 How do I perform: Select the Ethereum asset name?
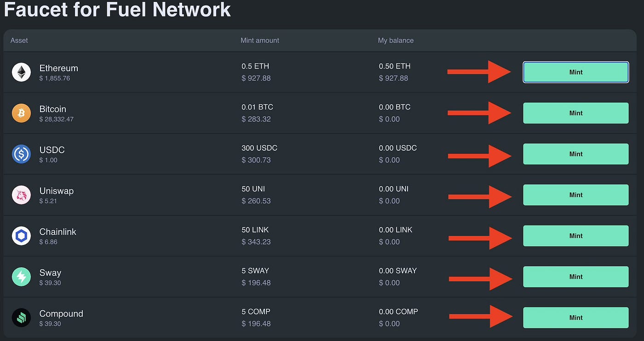click(x=59, y=68)
